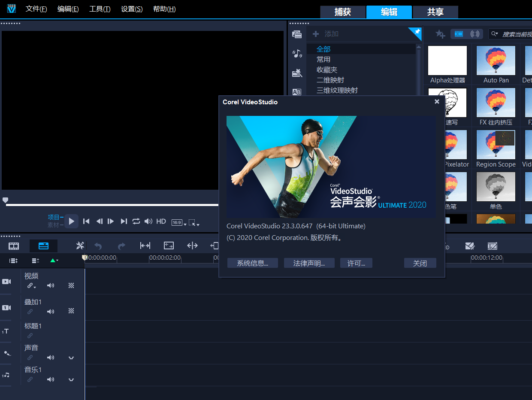Click the Overlay 1 track icon
The width and height of the screenshot is (532, 400).
[6, 308]
